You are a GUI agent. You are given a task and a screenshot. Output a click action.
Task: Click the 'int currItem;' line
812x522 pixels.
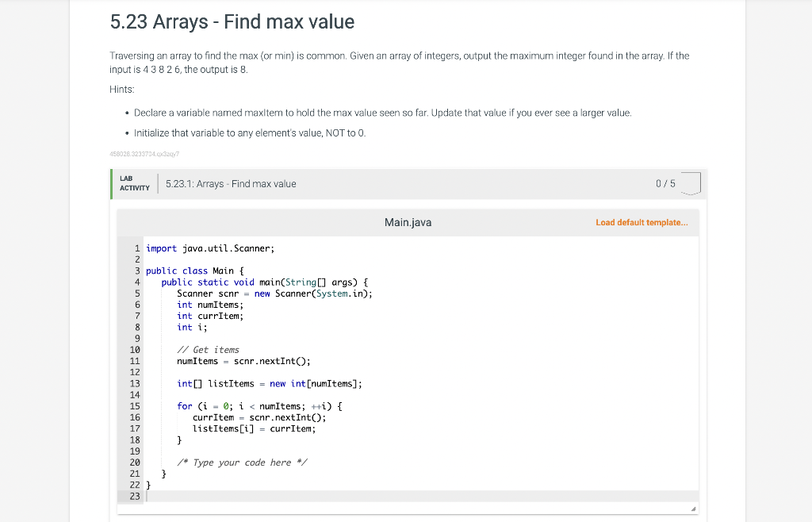210,316
